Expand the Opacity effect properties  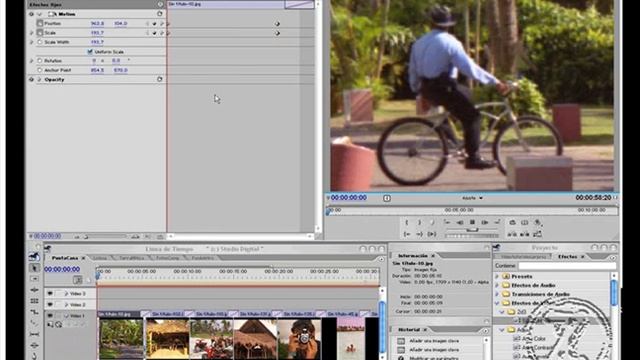40,79
